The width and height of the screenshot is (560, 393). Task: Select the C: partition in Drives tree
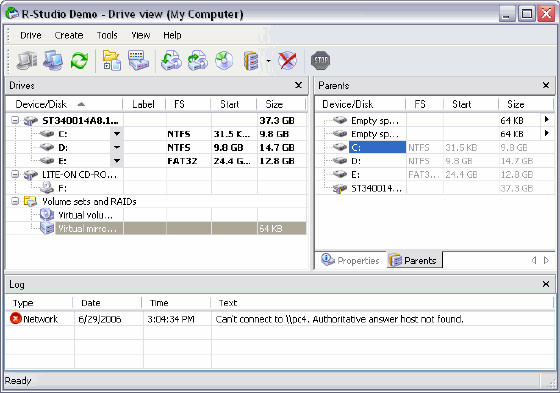62,134
